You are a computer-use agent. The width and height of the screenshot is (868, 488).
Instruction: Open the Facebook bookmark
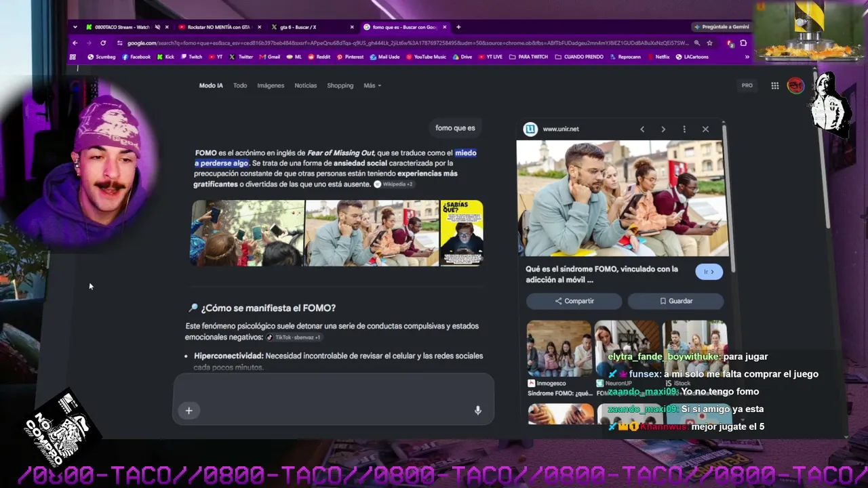136,57
